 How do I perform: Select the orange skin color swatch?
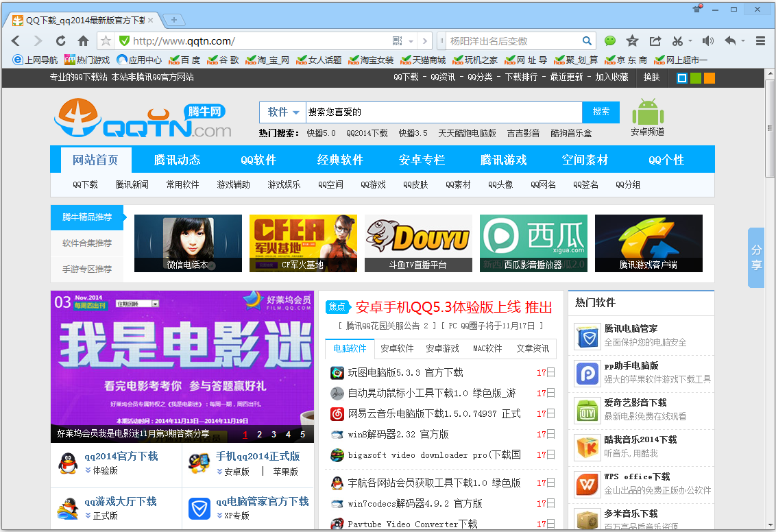coord(710,77)
